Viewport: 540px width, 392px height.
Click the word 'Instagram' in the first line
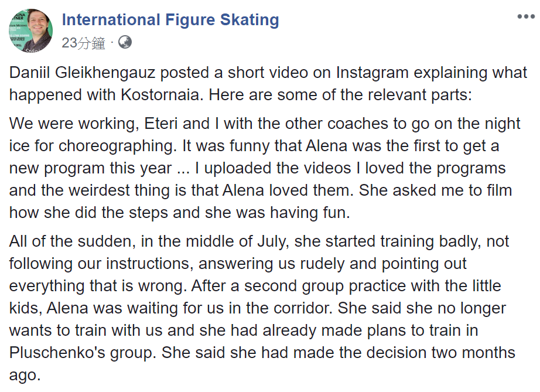tap(372, 73)
